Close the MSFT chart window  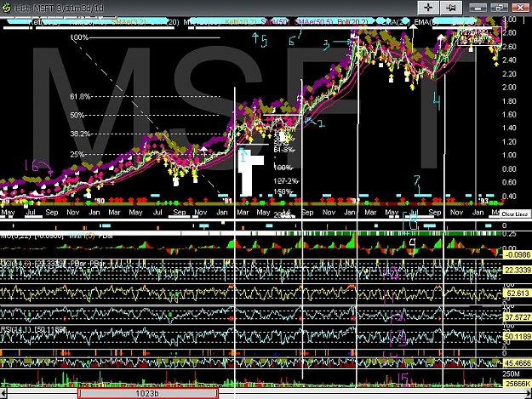coord(520,8)
